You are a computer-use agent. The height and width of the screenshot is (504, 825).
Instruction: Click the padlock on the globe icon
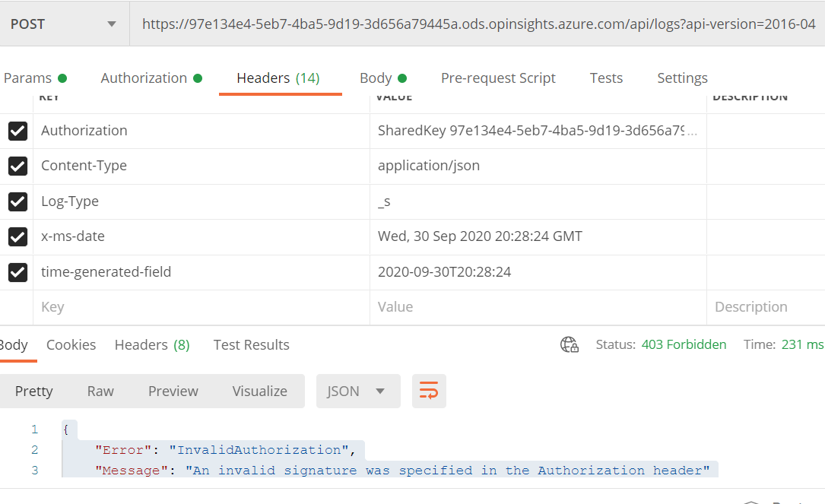(573, 348)
